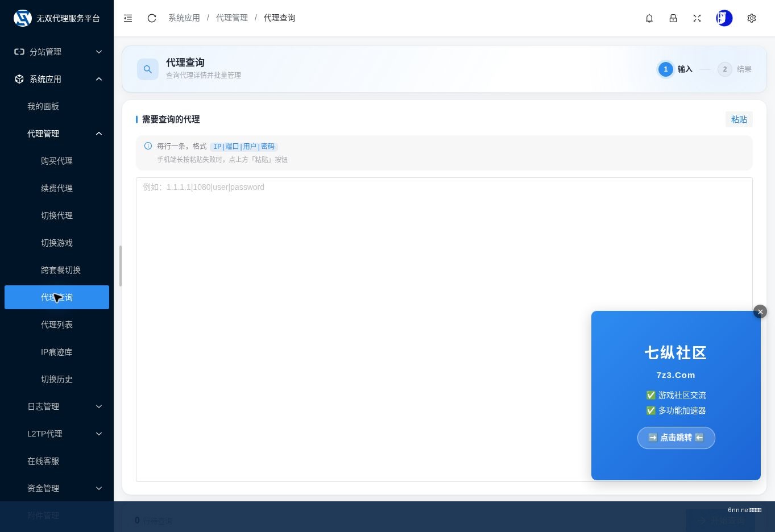Click the platform logo icon

click(x=23, y=18)
